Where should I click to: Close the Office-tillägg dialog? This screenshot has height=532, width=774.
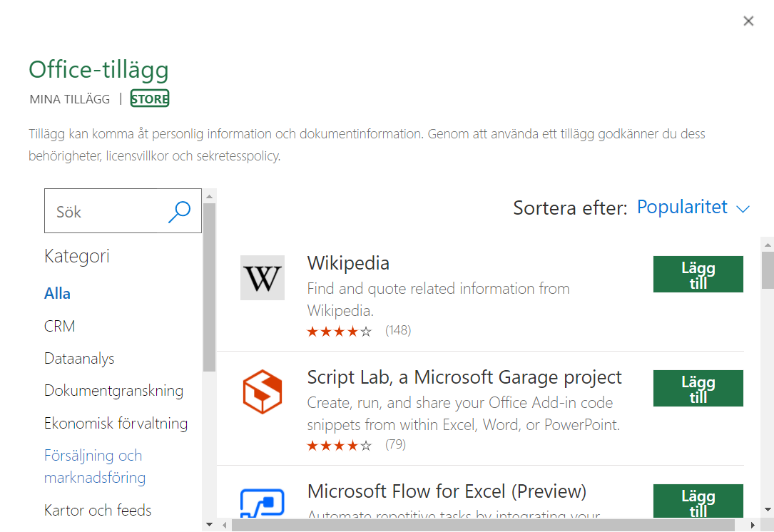[748, 21]
